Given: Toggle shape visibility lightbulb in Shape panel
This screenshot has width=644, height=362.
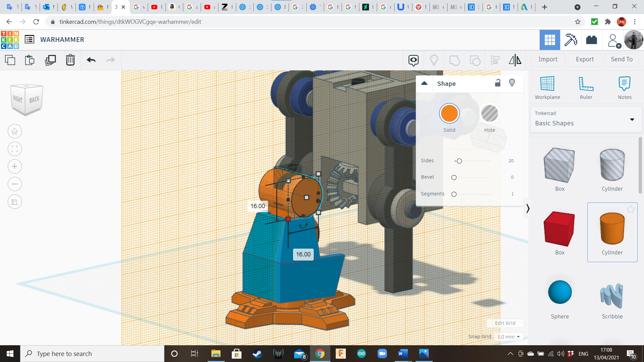Looking at the screenshot, I should click(512, 83).
